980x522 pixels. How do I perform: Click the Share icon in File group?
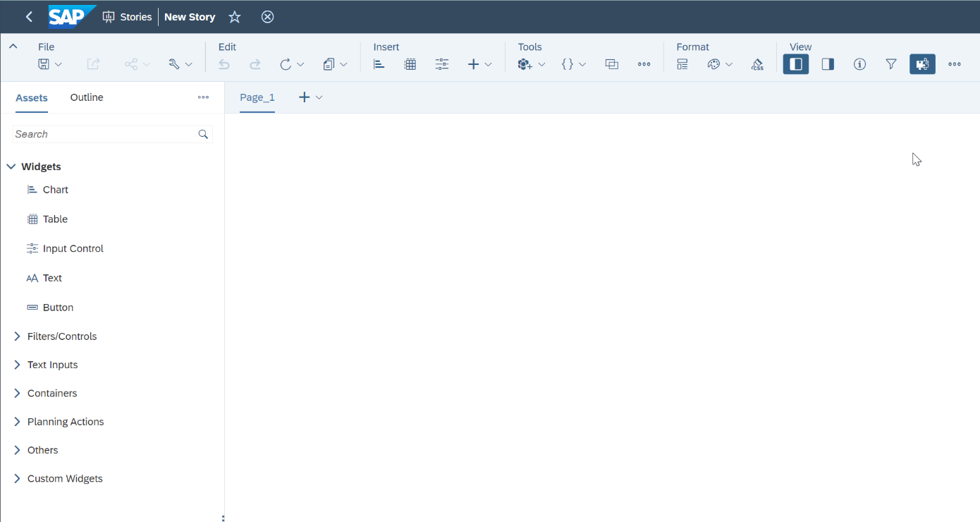tap(131, 64)
